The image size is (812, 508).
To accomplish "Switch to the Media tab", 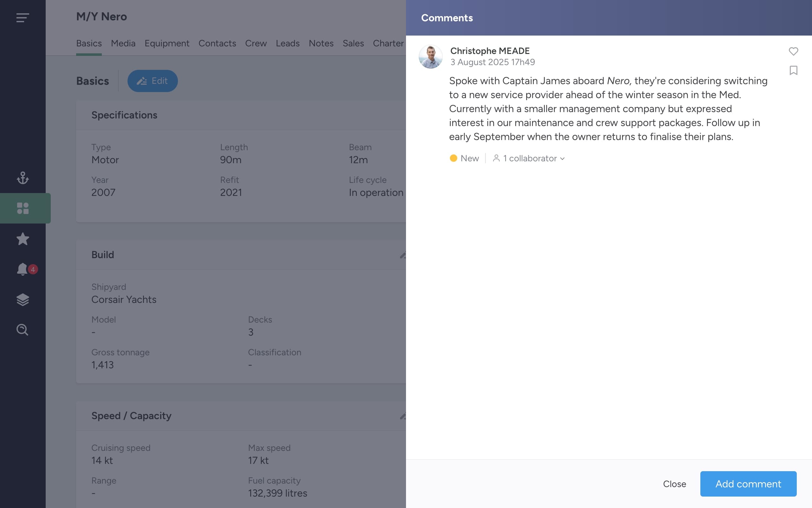I will [x=123, y=43].
